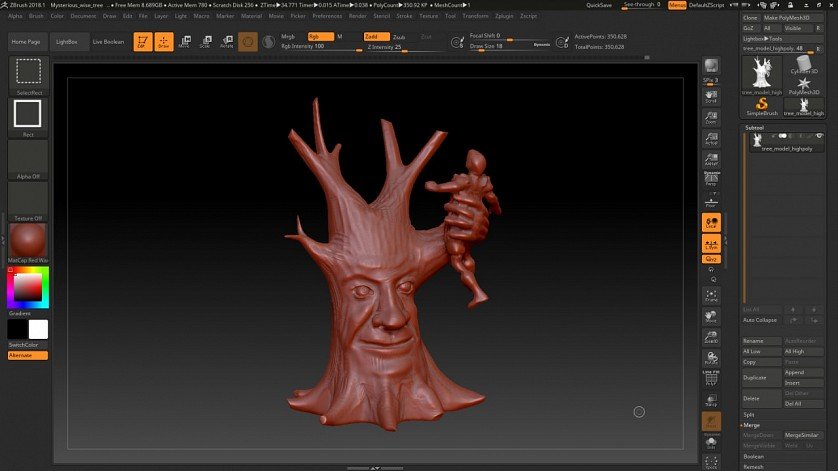Click the Alternate color button

28,356
